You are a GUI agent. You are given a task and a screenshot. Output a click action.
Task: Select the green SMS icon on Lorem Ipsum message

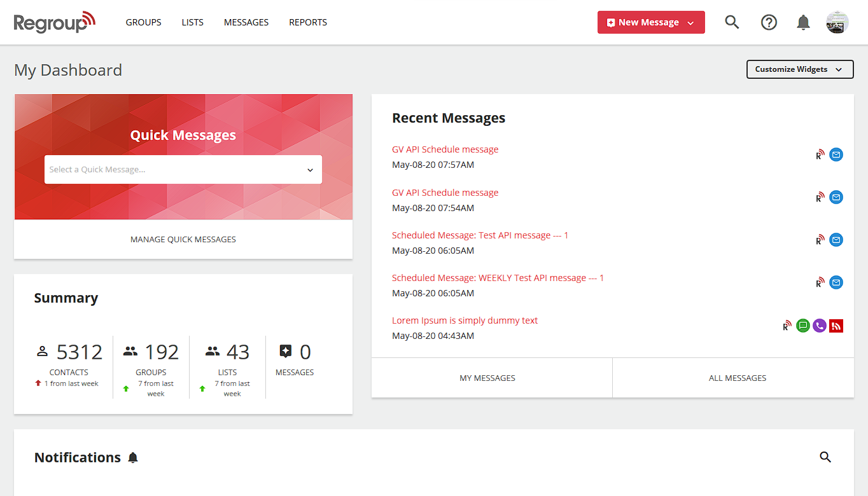[x=802, y=325]
